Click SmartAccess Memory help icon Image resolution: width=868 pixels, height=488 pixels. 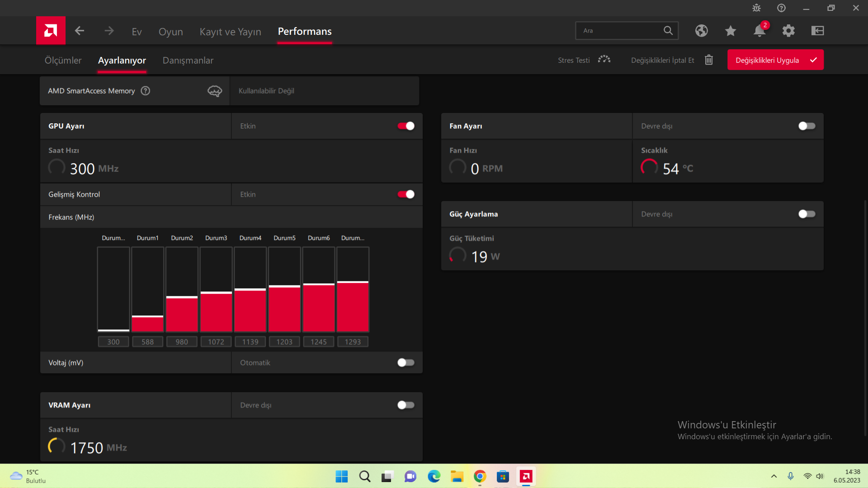point(145,91)
